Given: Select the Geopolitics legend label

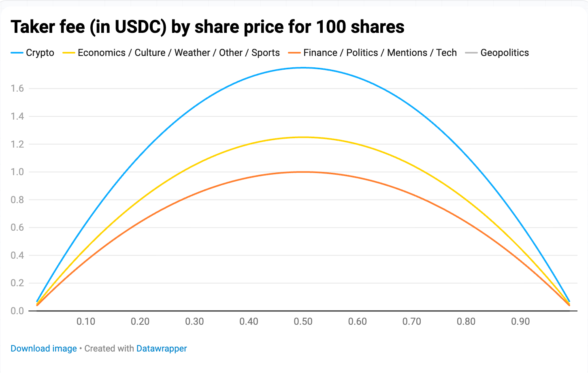Looking at the screenshot, I should [505, 53].
